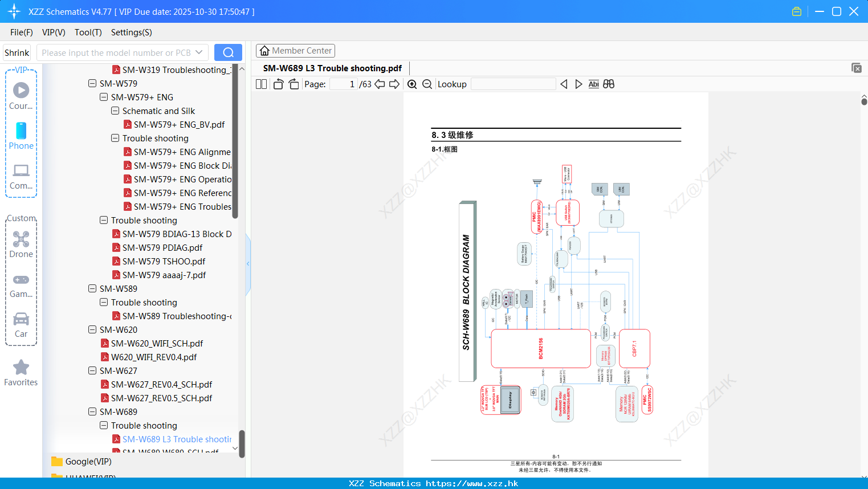The height and width of the screenshot is (489, 868).
Task: Open SM-W319 Troubleshooting file
Action: click(x=172, y=70)
